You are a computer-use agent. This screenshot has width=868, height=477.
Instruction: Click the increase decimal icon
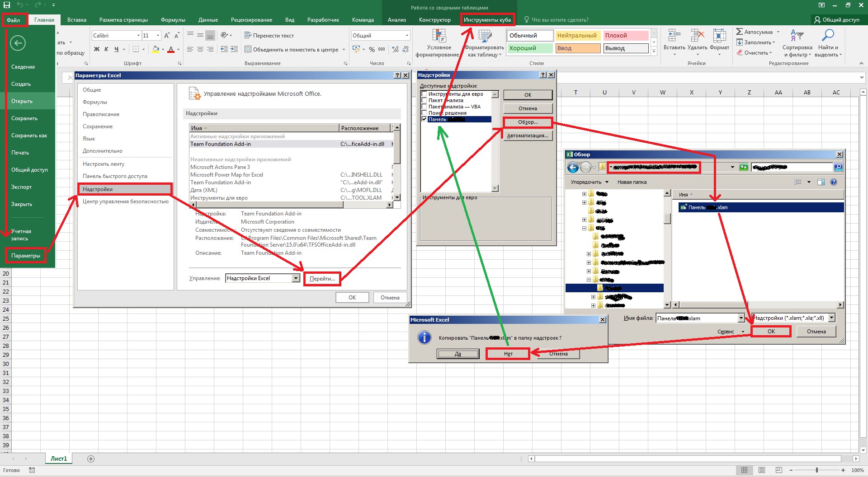pos(396,49)
